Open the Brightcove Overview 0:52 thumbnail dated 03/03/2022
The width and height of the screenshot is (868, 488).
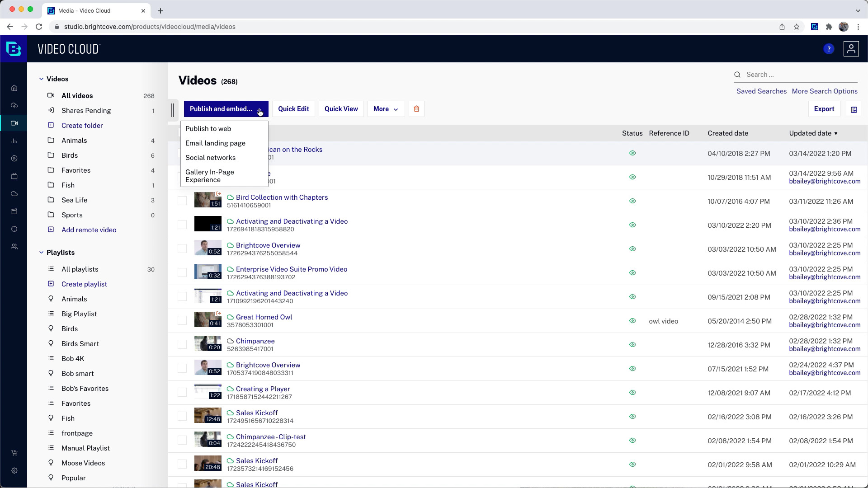208,248
